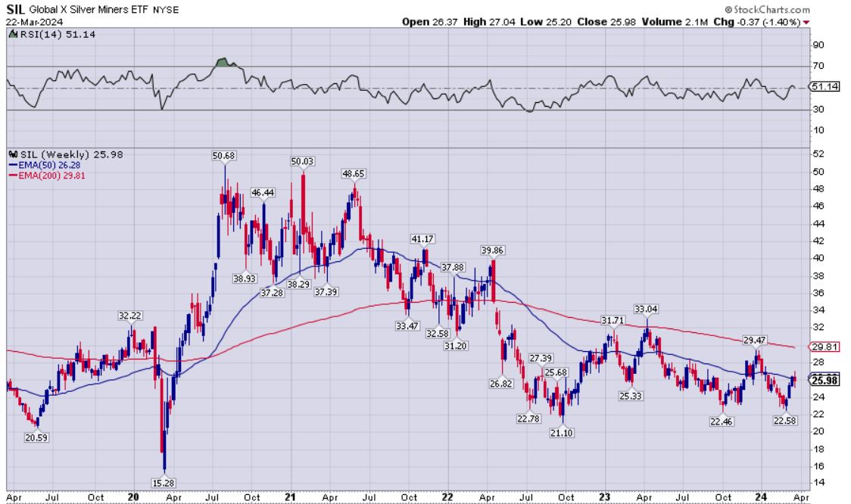This screenshot has width=851, height=504.
Task: Click the 24 year marker on time axis
Action: [x=761, y=497]
